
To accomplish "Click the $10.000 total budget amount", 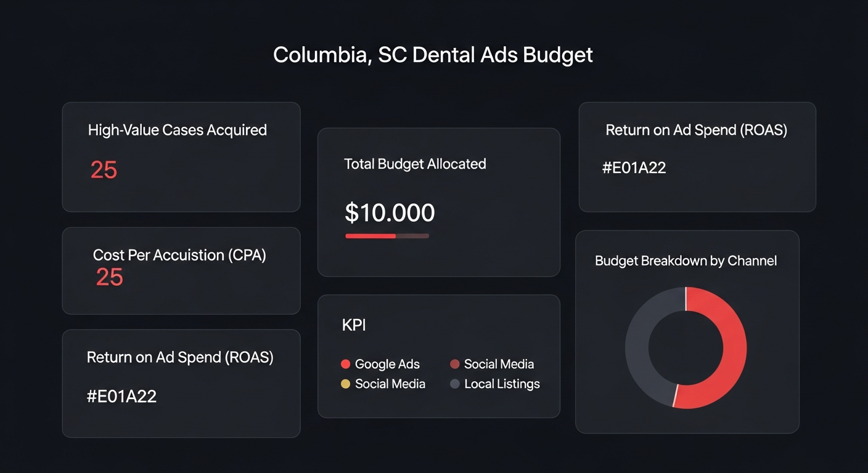I will (390, 212).
